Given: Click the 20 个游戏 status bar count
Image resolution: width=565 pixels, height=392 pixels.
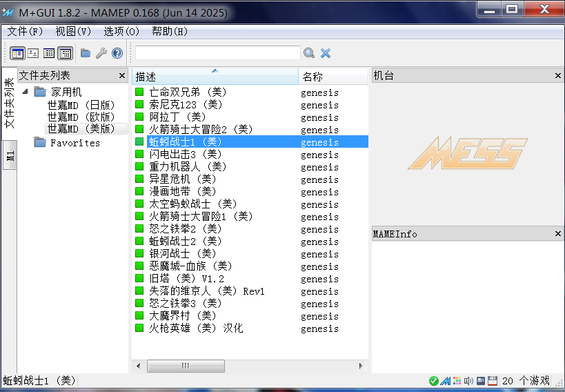Looking at the screenshot, I should 526,381.
